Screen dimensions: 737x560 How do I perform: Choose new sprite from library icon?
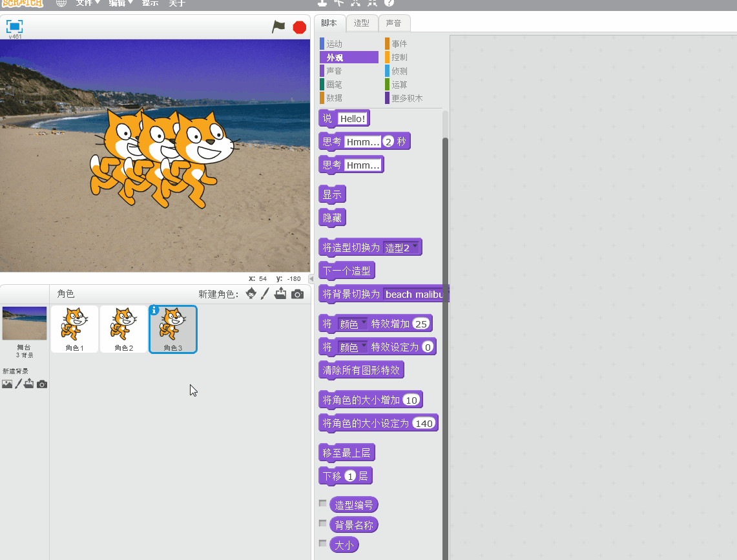pyautogui.click(x=251, y=294)
